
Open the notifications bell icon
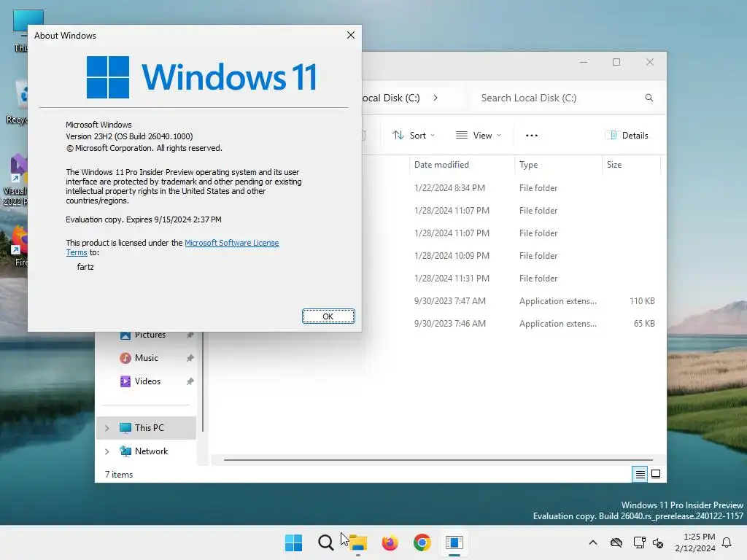727,542
